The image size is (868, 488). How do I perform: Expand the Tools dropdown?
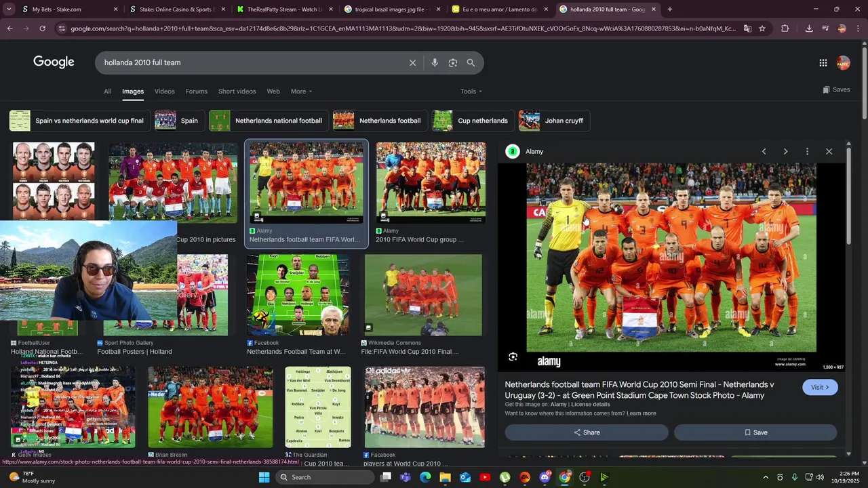coord(471,91)
